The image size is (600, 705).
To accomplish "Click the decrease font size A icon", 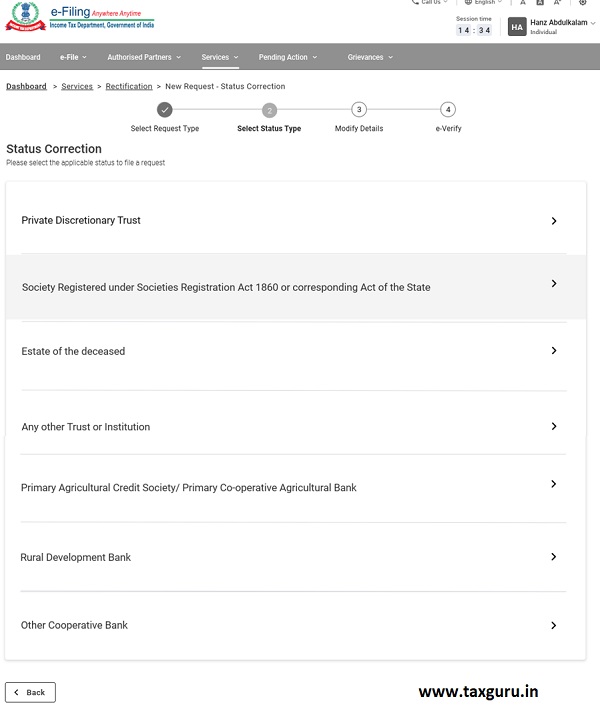I will tap(523, 3).
